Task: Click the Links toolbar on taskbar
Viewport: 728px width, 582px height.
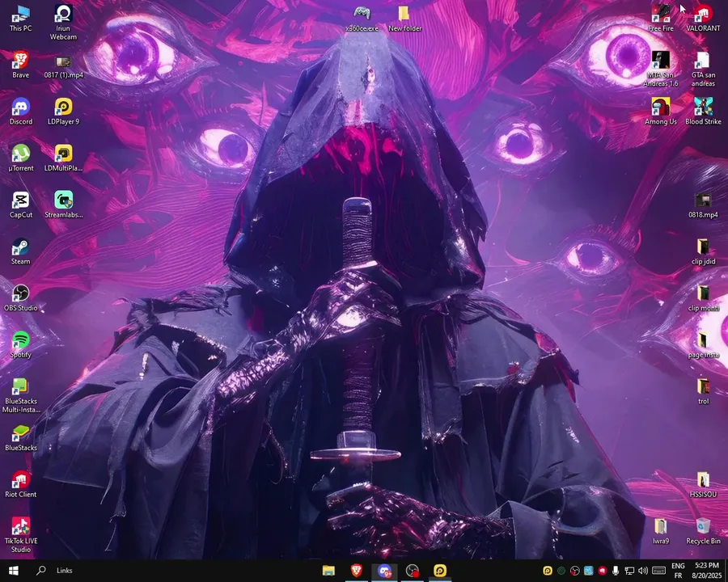Action: tap(65, 571)
